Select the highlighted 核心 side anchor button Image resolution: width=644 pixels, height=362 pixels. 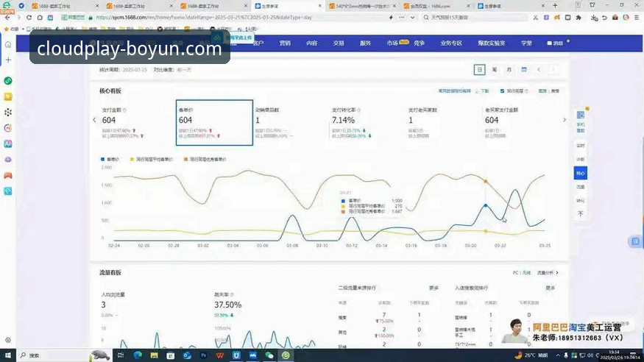[x=581, y=173]
